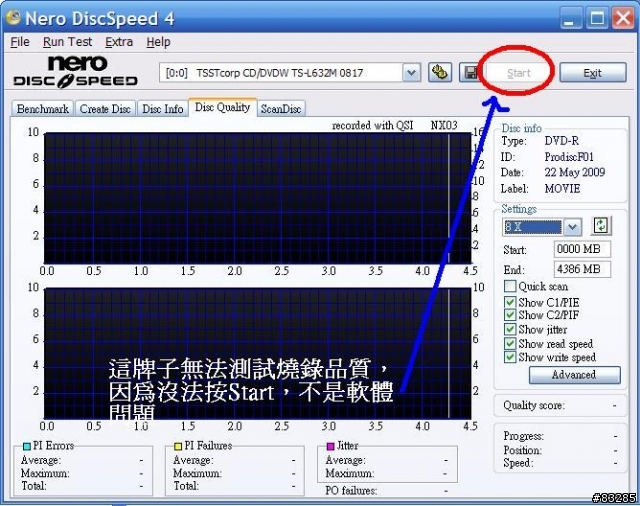This screenshot has height=506, width=640.
Task: Switch to the Benchmark tab
Action: pos(42,109)
